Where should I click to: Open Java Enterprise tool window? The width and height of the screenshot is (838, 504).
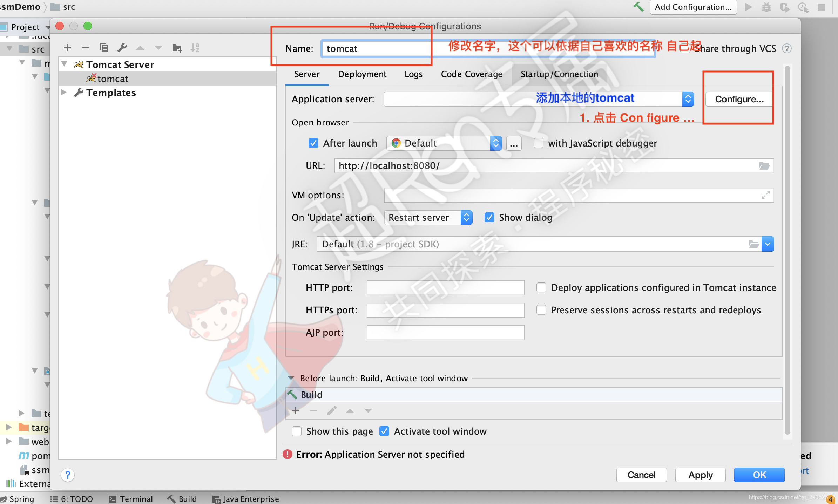point(246,499)
